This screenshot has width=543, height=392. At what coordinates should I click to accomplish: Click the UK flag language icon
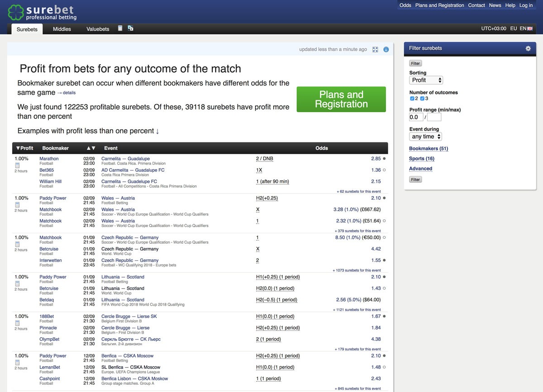coord(530,28)
